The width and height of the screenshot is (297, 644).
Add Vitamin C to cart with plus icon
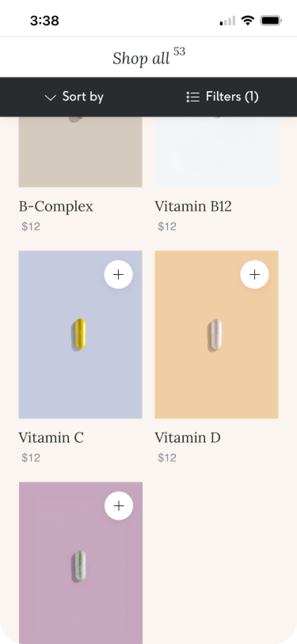click(118, 274)
